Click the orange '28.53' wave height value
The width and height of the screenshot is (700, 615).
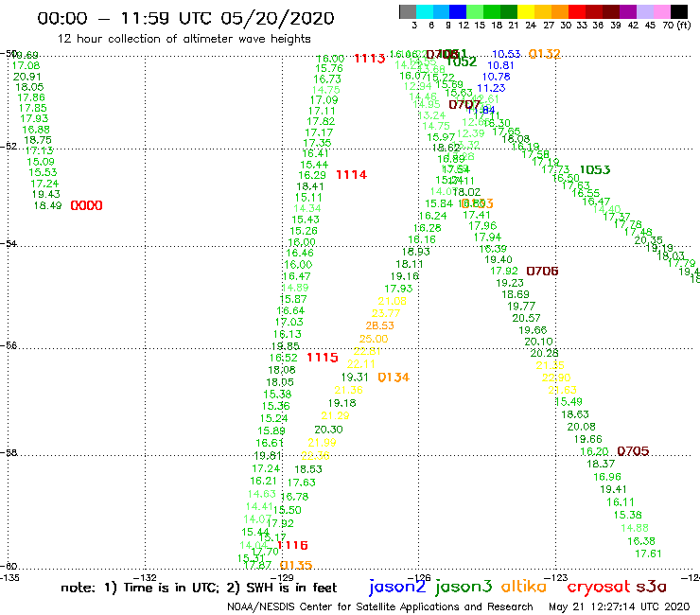[380, 325]
